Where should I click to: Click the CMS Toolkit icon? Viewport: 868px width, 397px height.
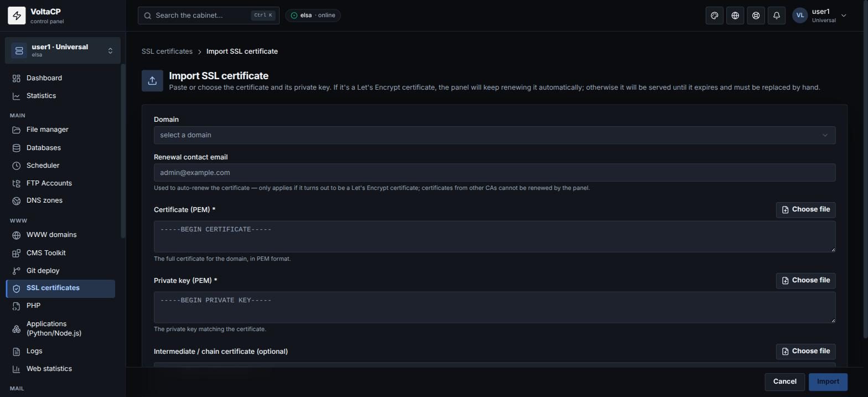(x=17, y=253)
